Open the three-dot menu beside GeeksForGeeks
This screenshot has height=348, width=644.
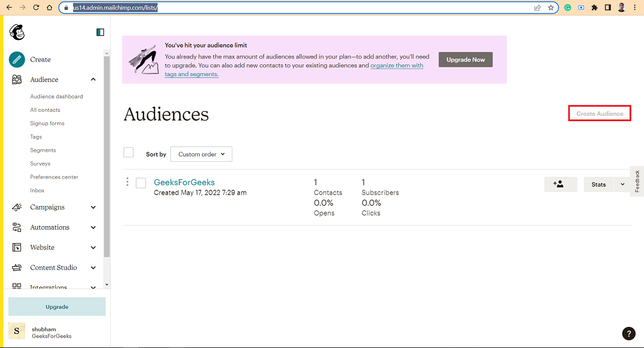[x=127, y=182]
